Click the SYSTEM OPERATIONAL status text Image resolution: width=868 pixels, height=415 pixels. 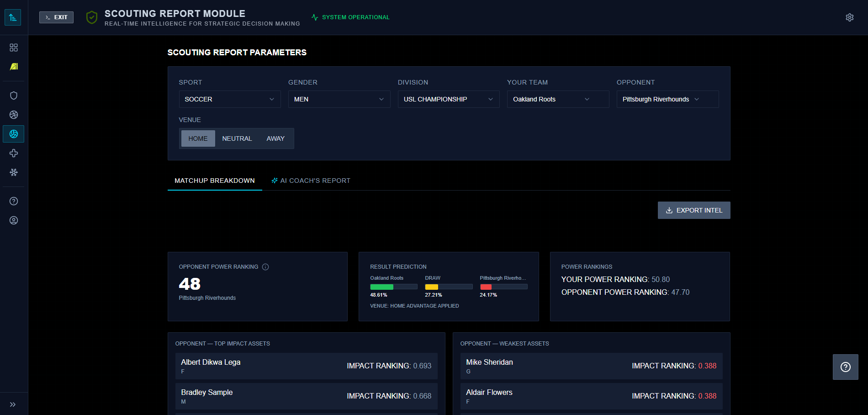click(355, 17)
